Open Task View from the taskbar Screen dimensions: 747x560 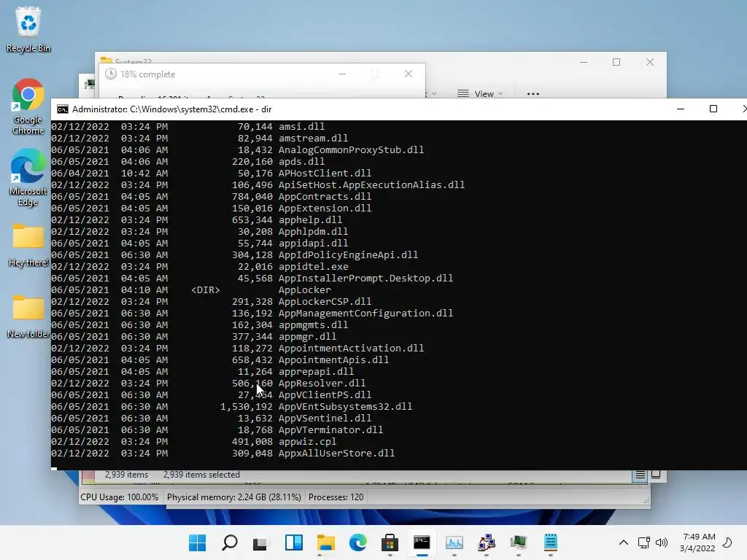[x=261, y=542]
